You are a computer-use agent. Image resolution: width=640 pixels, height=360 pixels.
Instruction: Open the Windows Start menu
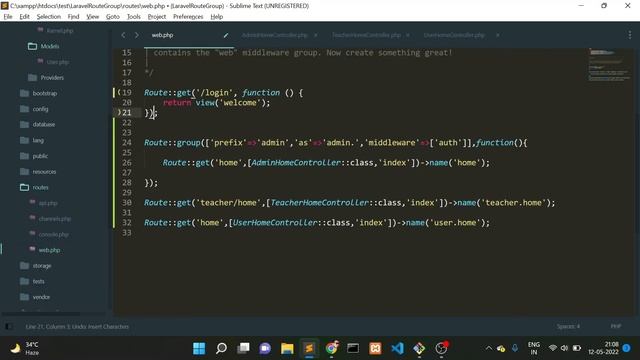[199, 348]
